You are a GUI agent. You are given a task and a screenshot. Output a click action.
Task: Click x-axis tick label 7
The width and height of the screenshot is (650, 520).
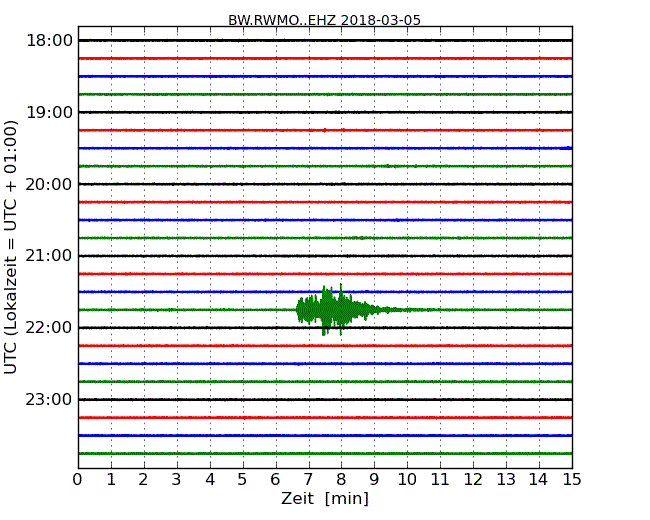[308, 480]
